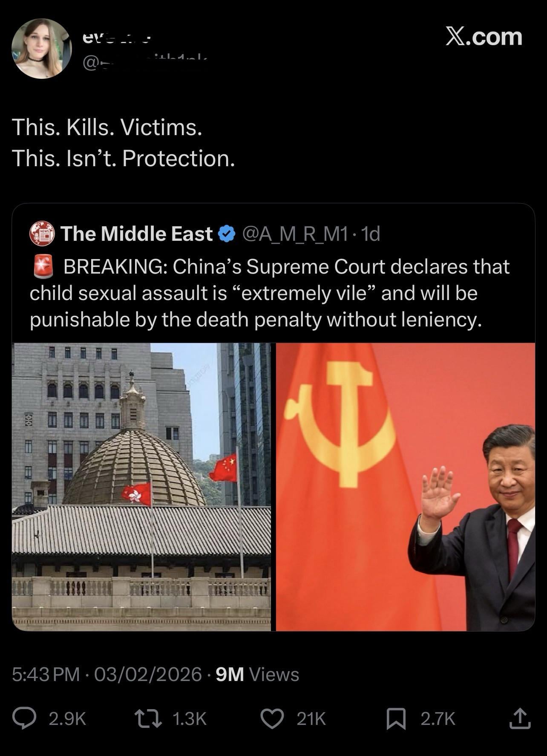Tap the red siren emoji
The image size is (547, 756).
click(43, 266)
